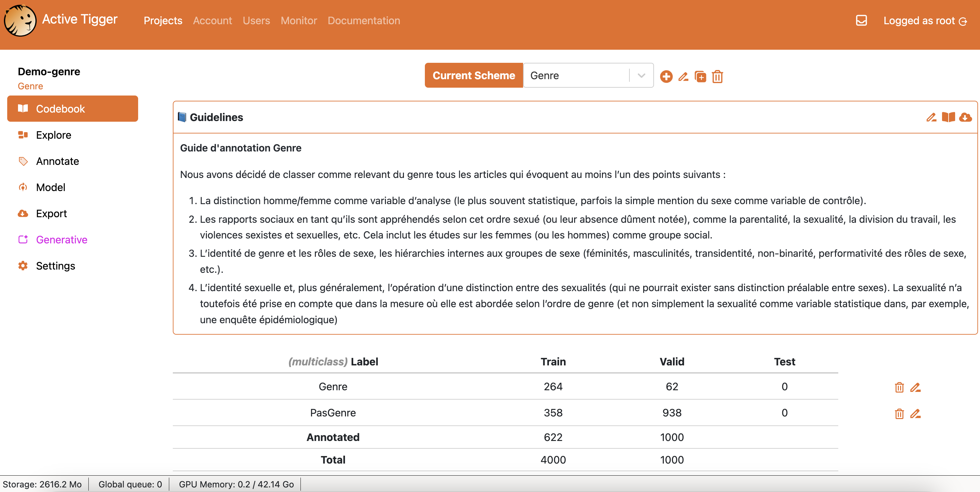The height and width of the screenshot is (492, 980).
Task: Click the Model sidebar icon
Action: tap(23, 187)
